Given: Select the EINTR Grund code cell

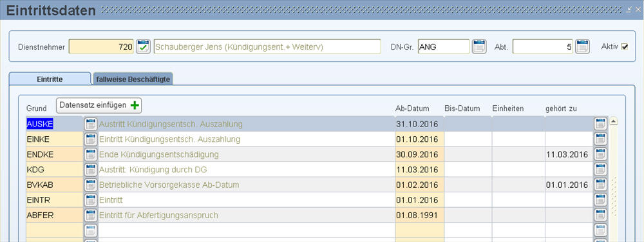Looking at the screenshot, I should 55,200.
